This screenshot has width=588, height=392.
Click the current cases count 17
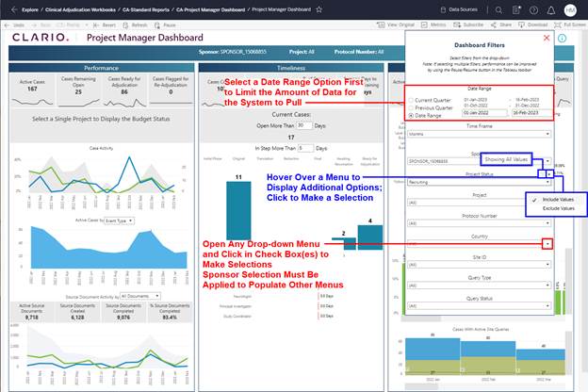pyautogui.click(x=291, y=138)
